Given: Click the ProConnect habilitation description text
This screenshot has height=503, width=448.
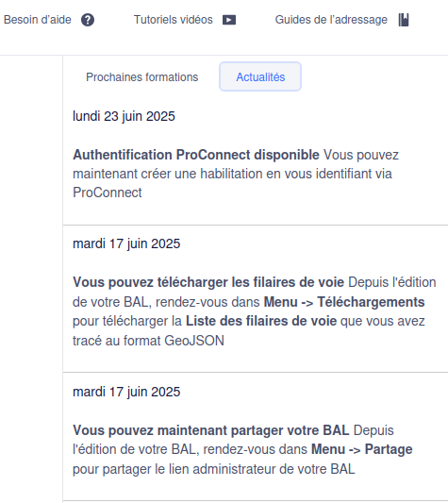Looking at the screenshot, I should 232,174.
